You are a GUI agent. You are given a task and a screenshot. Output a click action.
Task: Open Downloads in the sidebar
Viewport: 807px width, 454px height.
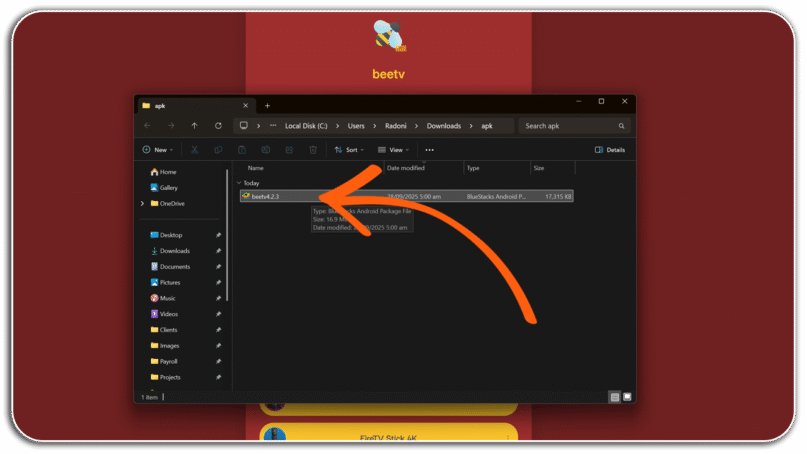pos(174,251)
